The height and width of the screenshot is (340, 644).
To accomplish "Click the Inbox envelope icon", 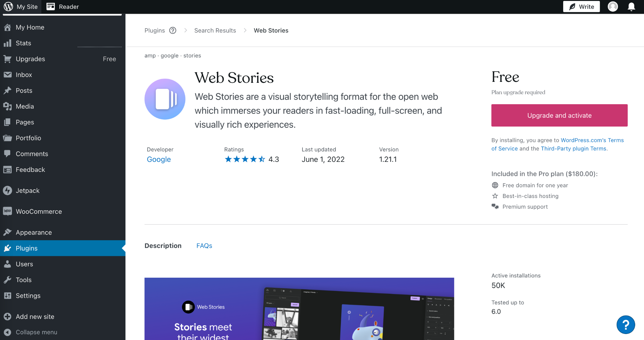I will pos(8,75).
